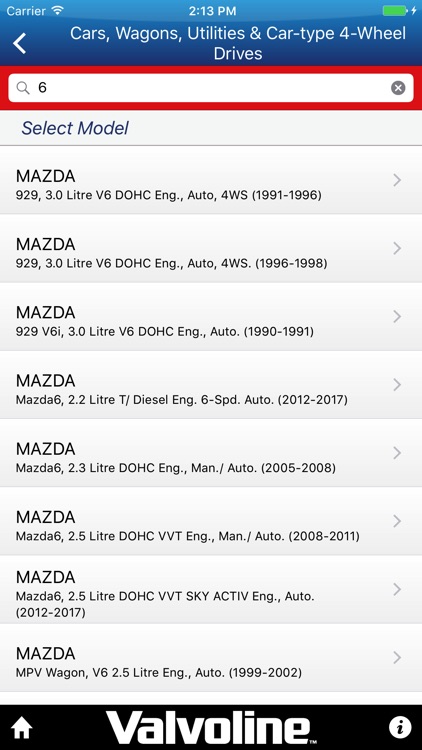The width and height of the screenshot is (422, 750).
Task: Open chevron for 929 4WS (1991-1996)
Action: (x=397, y=180)
